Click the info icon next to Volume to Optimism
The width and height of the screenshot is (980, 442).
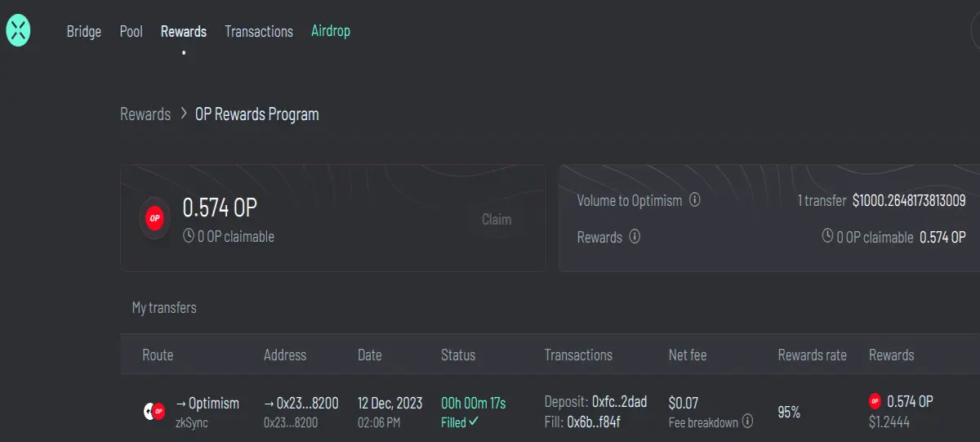pyautogui.click(x=695, y=199)
